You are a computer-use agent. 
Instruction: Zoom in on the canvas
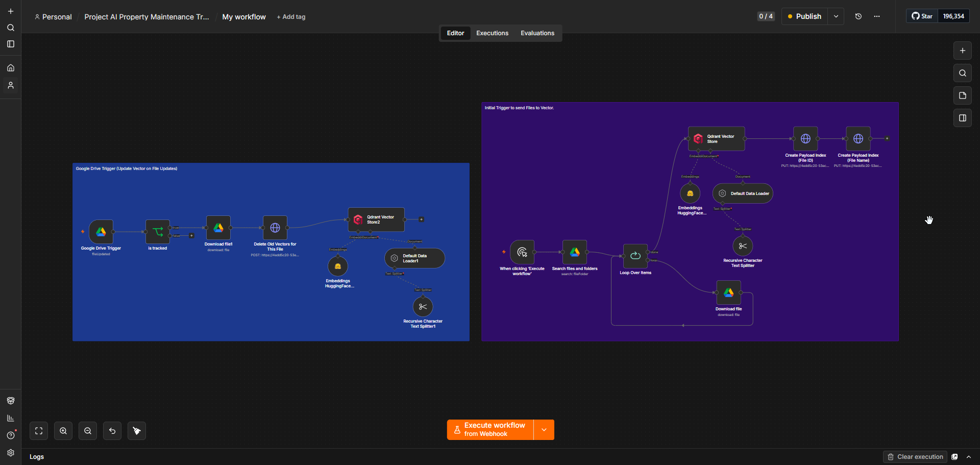point(63,431)
